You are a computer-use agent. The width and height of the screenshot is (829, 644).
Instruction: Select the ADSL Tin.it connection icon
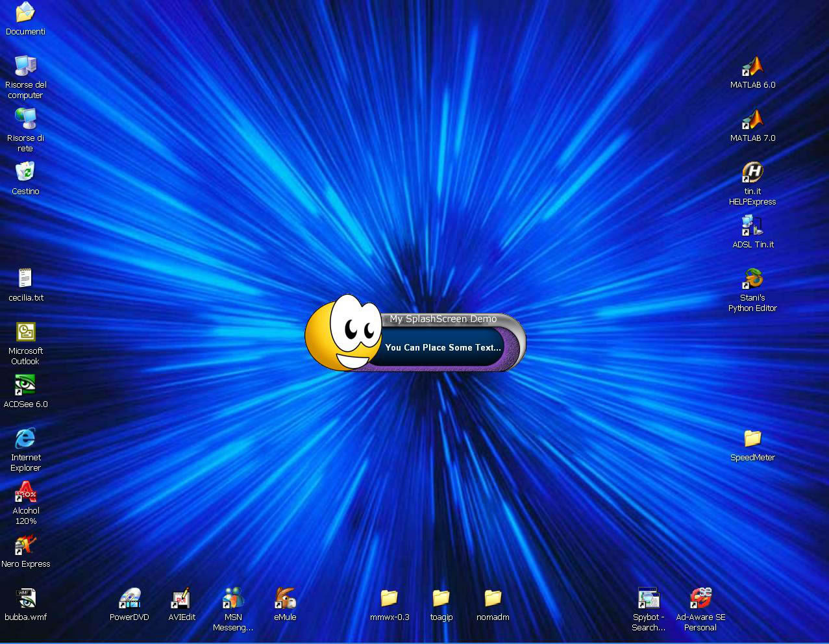point(752,227)
